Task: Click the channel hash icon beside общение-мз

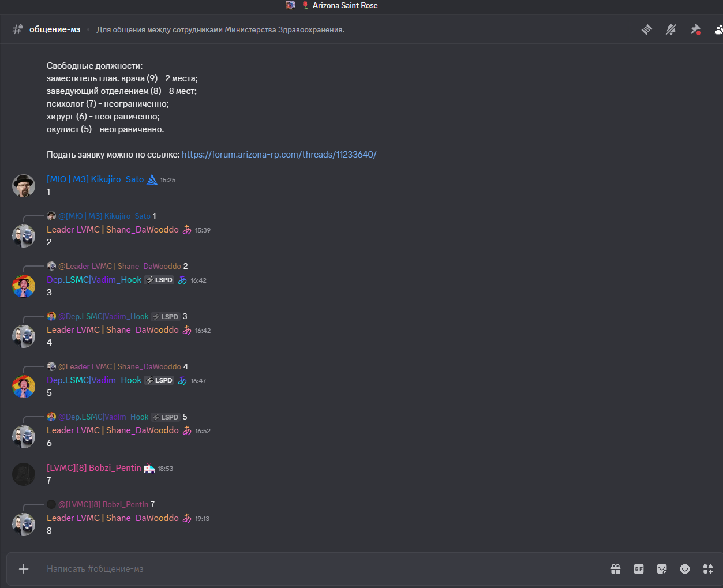Action: click(18, 29)
